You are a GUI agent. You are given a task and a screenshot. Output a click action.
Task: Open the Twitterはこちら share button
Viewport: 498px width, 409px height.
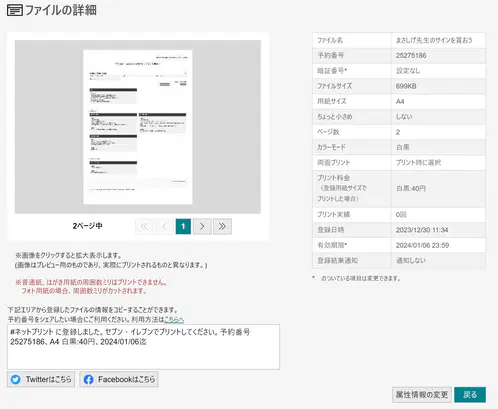[41, 379]
